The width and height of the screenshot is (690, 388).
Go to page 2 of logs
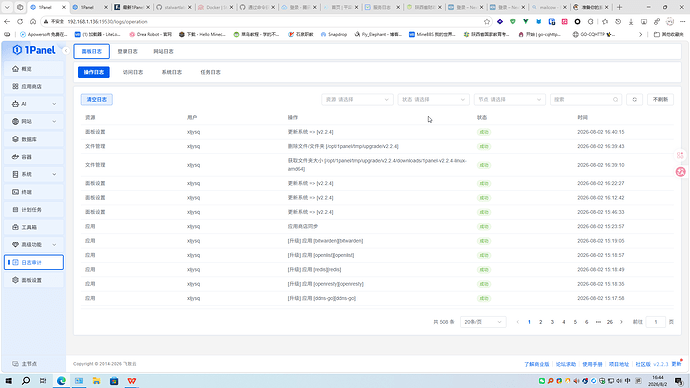click(541, 322)
